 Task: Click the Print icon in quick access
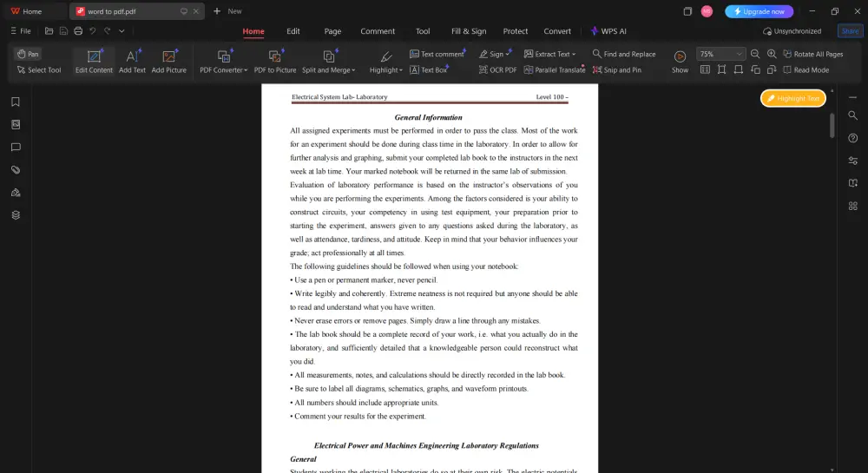pos(78,31)
